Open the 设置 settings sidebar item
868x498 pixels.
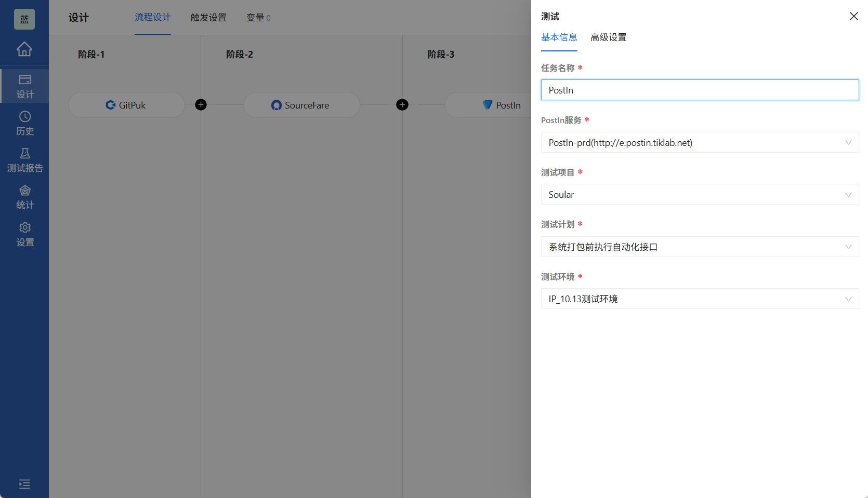[x=24, y=234]
